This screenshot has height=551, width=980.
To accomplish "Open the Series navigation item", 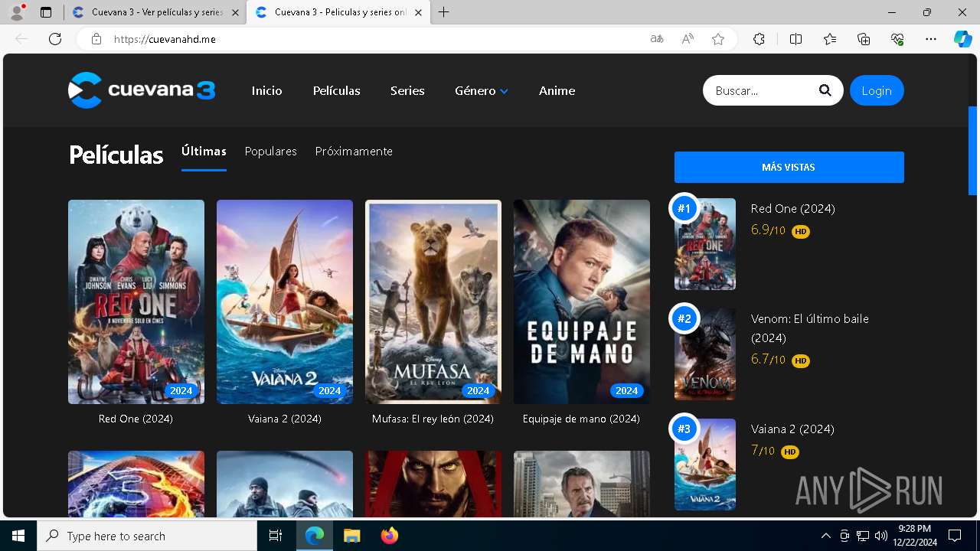I will [407, 90].
